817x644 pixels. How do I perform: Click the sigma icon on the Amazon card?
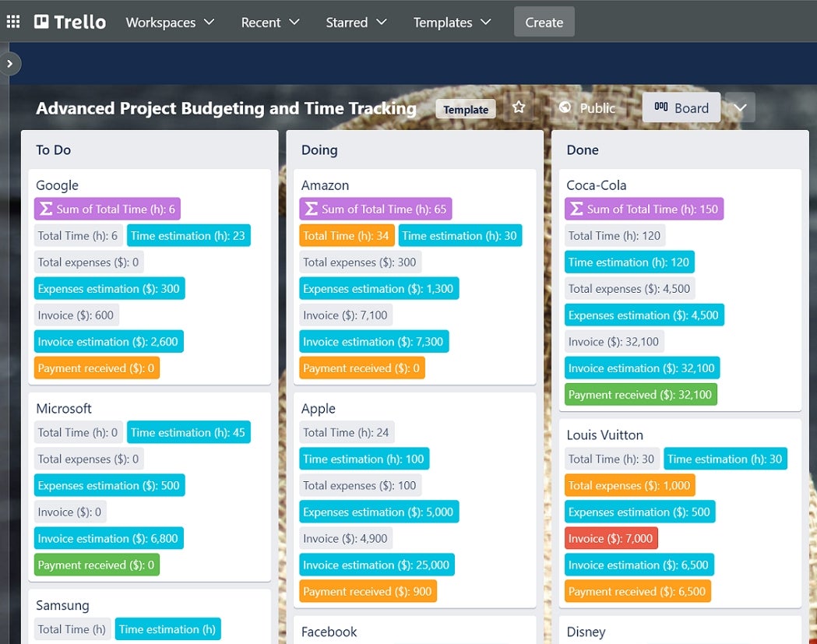pyautogui.click(x=313, y=209)
